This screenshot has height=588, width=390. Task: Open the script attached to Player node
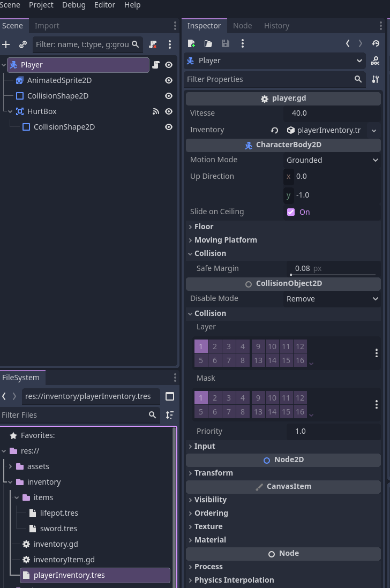tap(156, 65)
